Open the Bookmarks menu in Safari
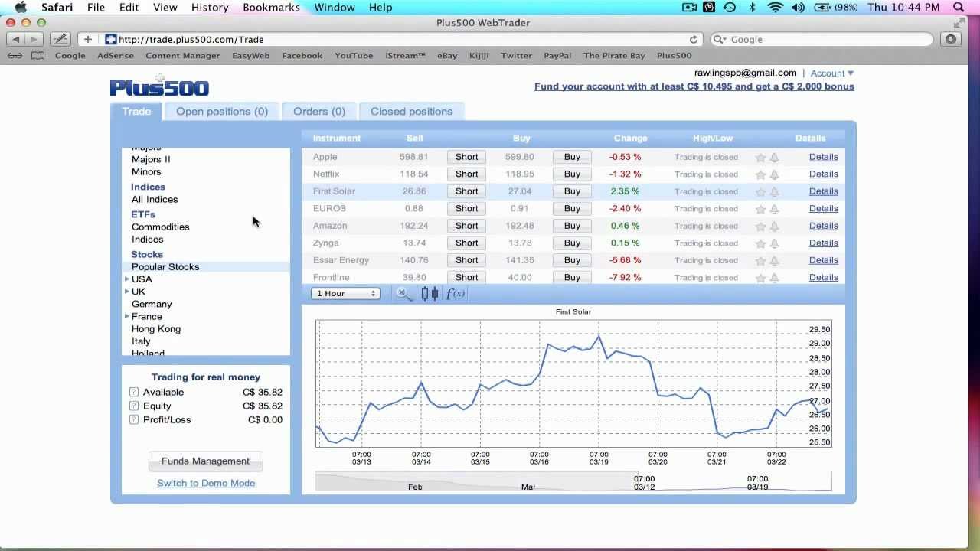980x551 pixels. click(x=271, y=8)
